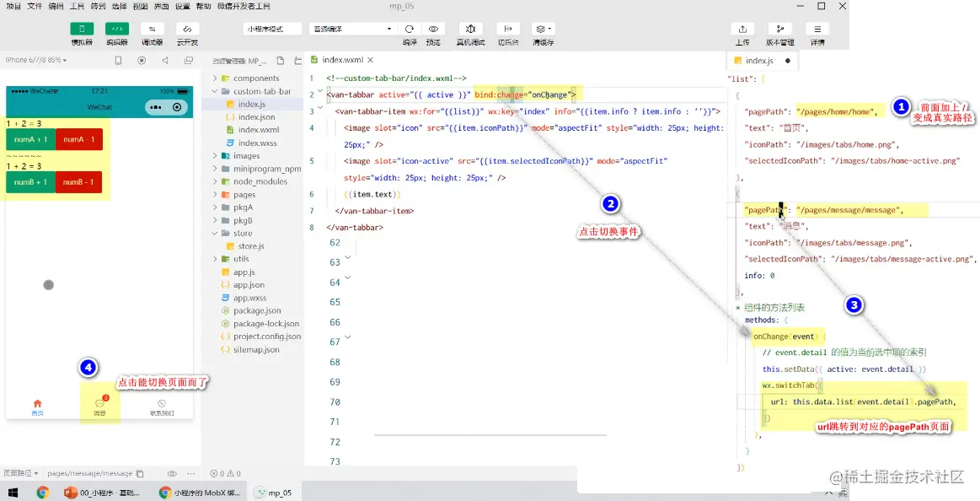Open the 设置 menu
This screenshot has height=501, width=980.
click(183, 6)
